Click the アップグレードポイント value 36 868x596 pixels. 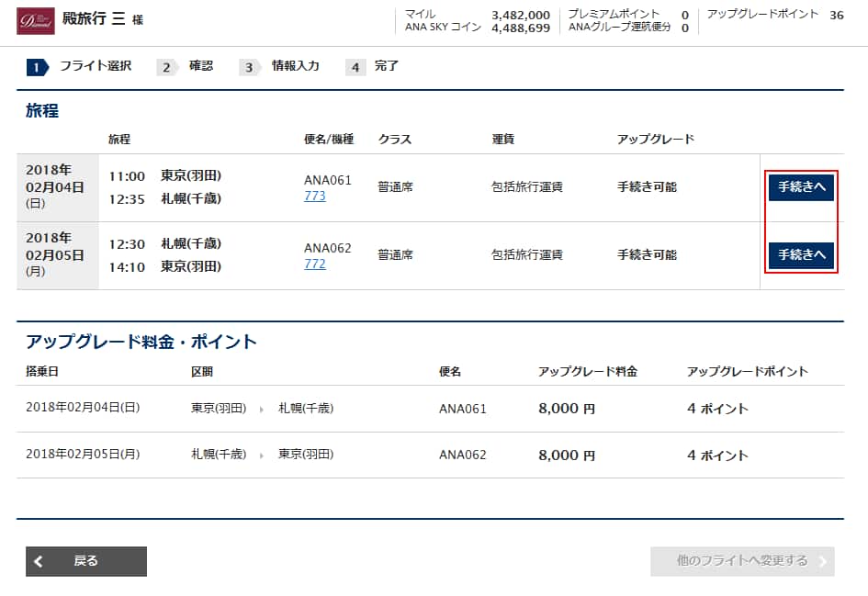click(x=836, y=15)
